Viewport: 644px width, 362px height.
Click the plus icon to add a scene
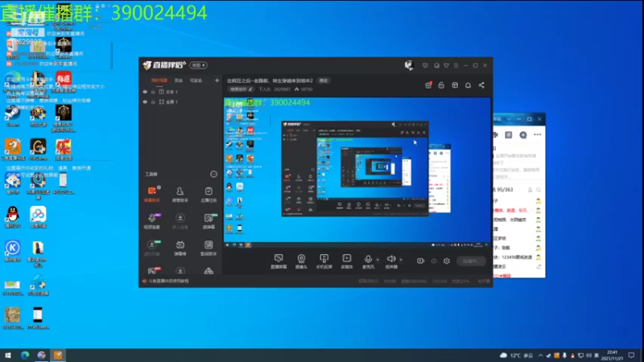pyautogui.click(x=217, y=80)
